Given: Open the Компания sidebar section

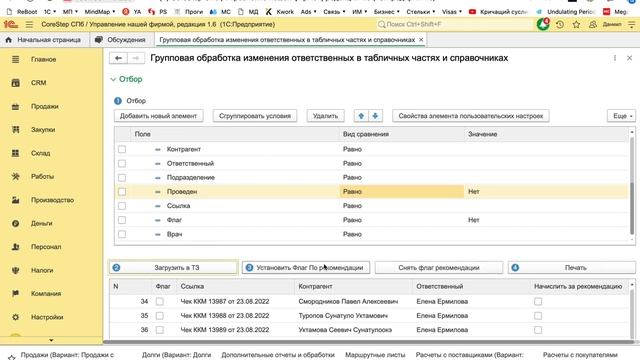Looking at the screenshot, I should (46, 293).
